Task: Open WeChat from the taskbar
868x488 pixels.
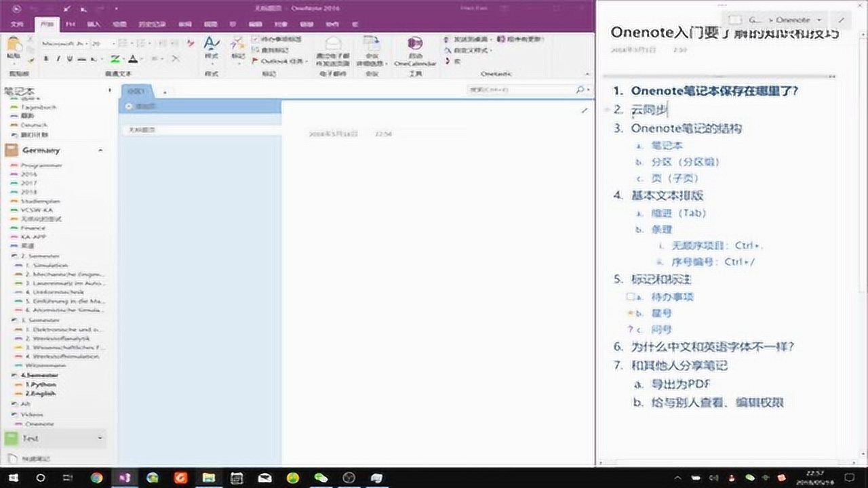Action: [321, 478]
